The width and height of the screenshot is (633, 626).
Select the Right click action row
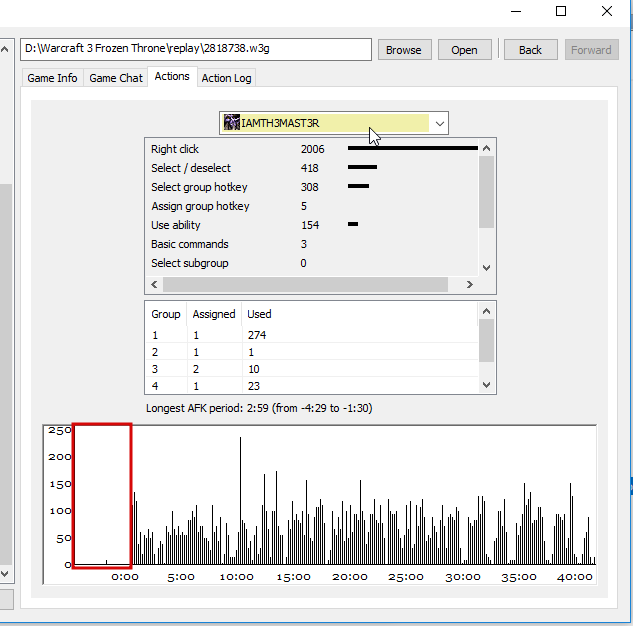point(311,149)
